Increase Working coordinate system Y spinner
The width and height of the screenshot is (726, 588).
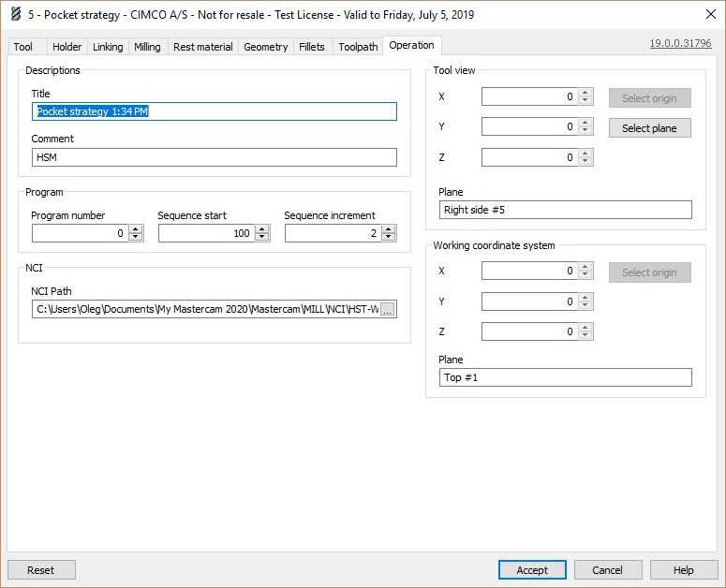585,298
